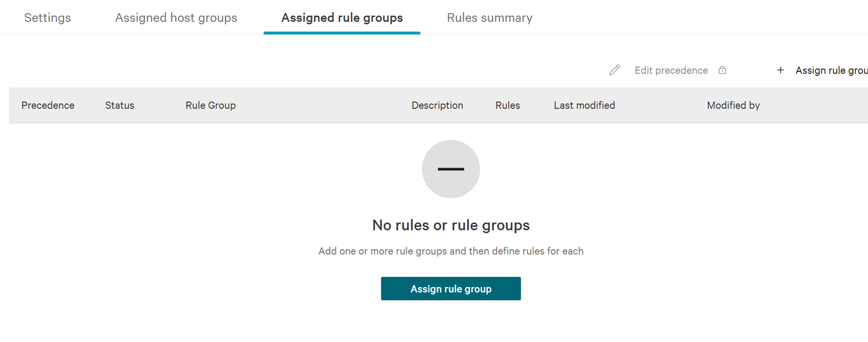This screenshot has height=342, width=868.
Task: Click the lock icon beside Edit precedence
Action: pyautogui.click(x=722, y=70)
